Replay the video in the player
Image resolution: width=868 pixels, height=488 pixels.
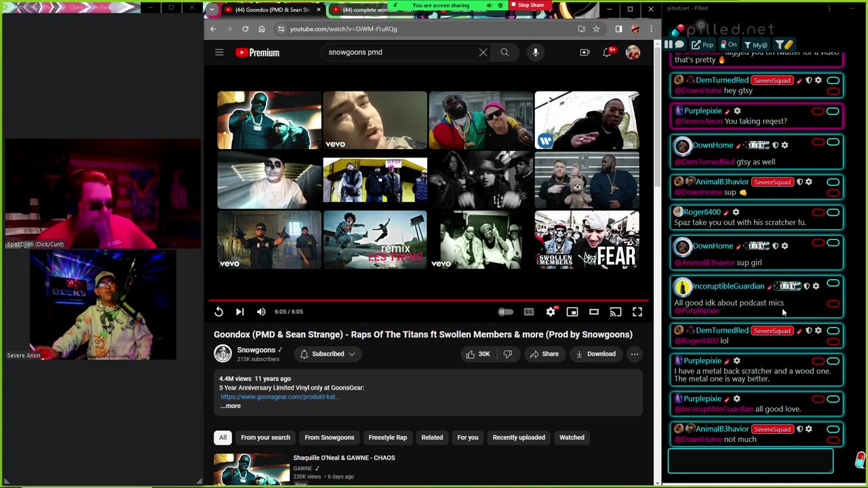[219, 312]
